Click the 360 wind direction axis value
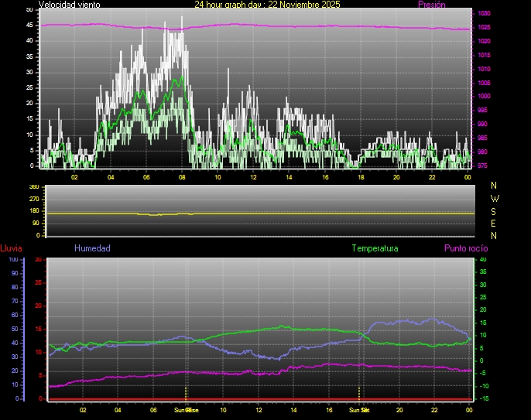Viewport: 531px width, 420px height. [33, 187]
